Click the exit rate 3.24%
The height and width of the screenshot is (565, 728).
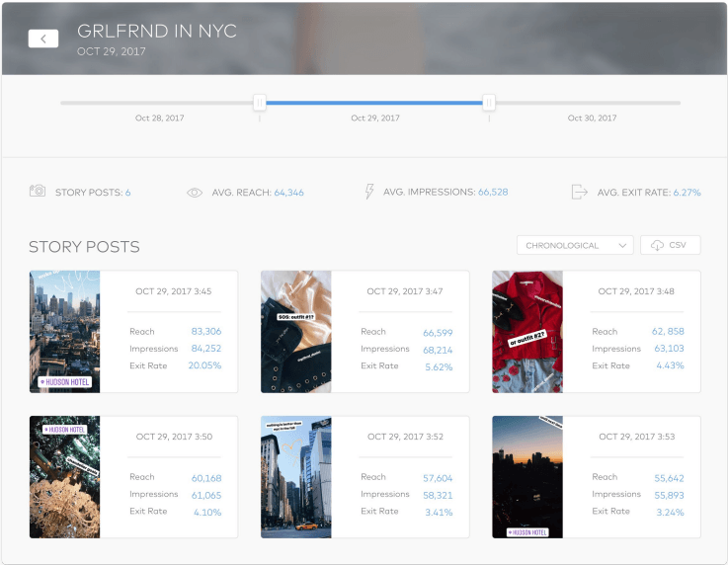671,512
